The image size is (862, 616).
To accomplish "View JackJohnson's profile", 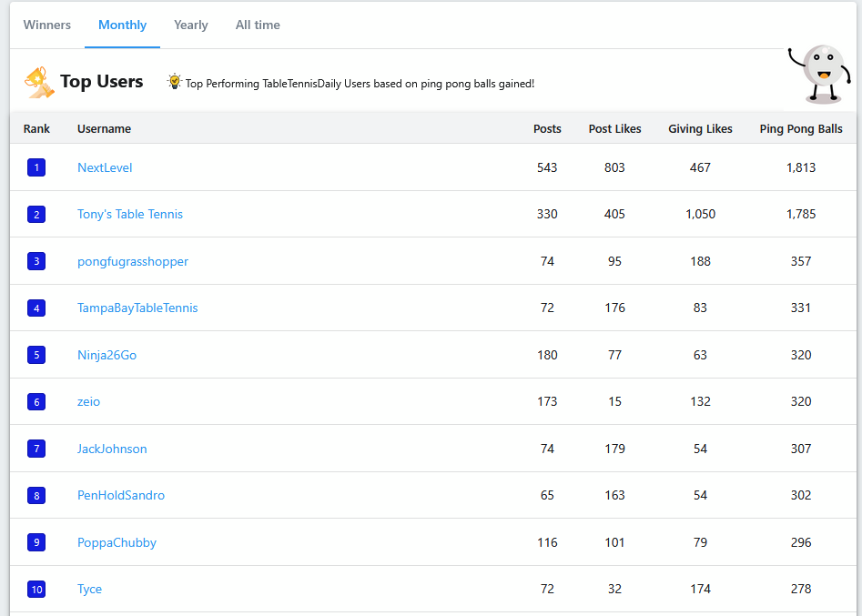I will click(112, 449).
